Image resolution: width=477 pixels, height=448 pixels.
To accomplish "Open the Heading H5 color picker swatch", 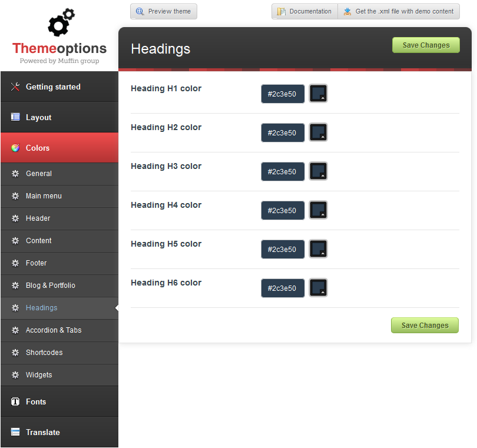I will [318, 249].
